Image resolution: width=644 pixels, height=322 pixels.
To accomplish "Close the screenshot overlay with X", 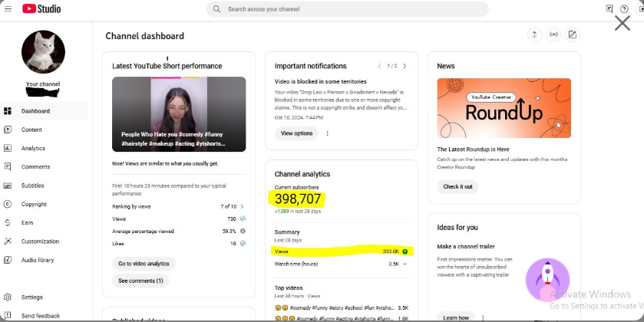I will pos(623,23).
